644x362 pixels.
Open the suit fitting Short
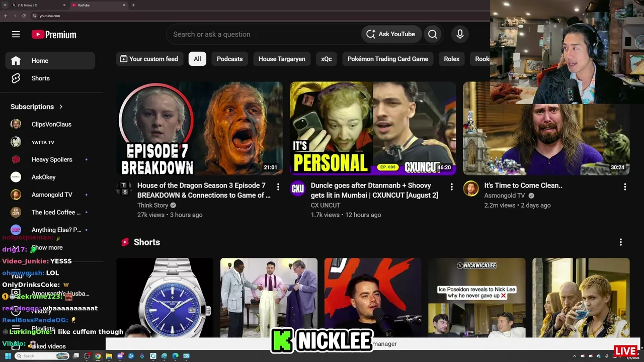pyautogui.click(x=269, y=298)
